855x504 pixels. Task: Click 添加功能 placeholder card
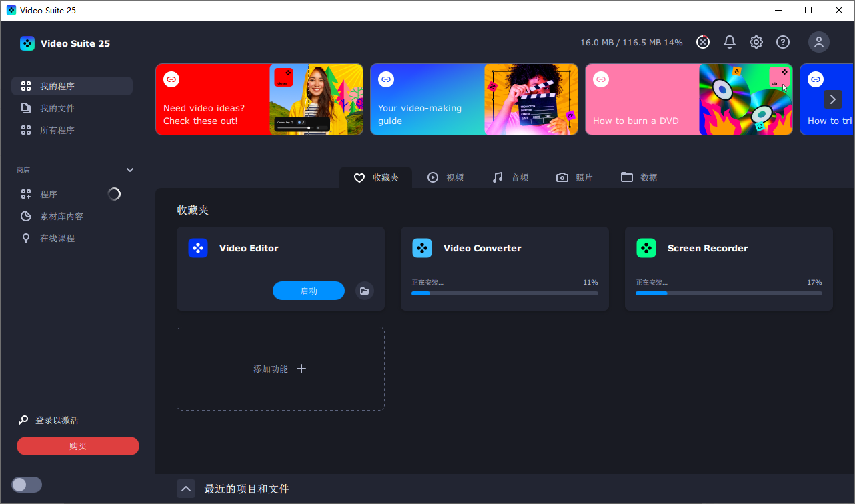tap(281, 369)
